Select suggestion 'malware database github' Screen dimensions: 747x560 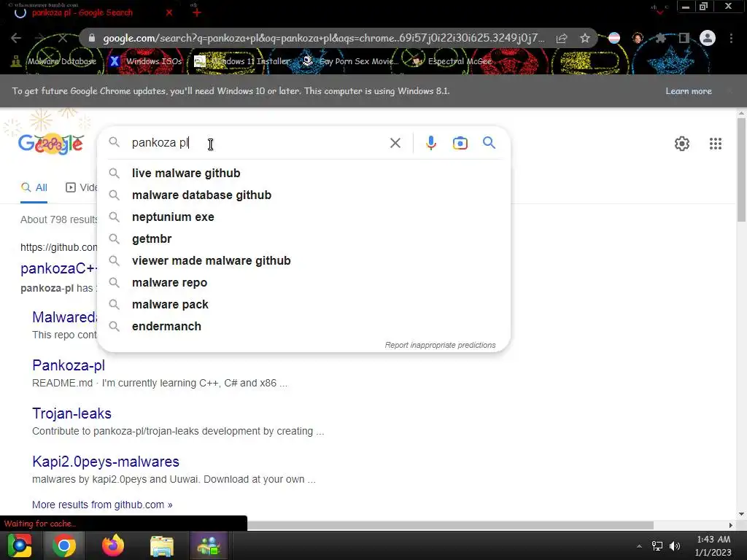coord(303,195)
